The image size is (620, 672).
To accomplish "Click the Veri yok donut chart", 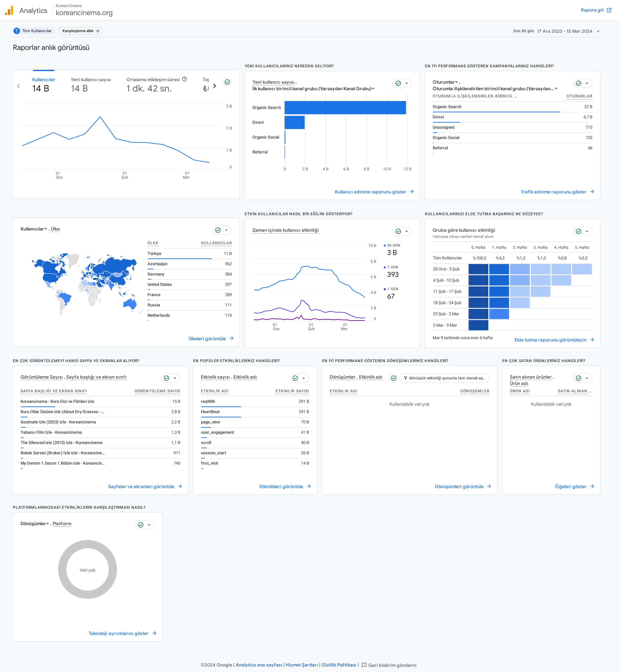I will (88, 569).
